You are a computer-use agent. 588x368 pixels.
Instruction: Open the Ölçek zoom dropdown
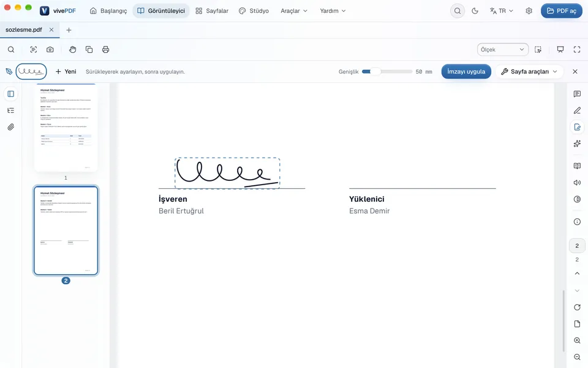[x=502, y=50]
